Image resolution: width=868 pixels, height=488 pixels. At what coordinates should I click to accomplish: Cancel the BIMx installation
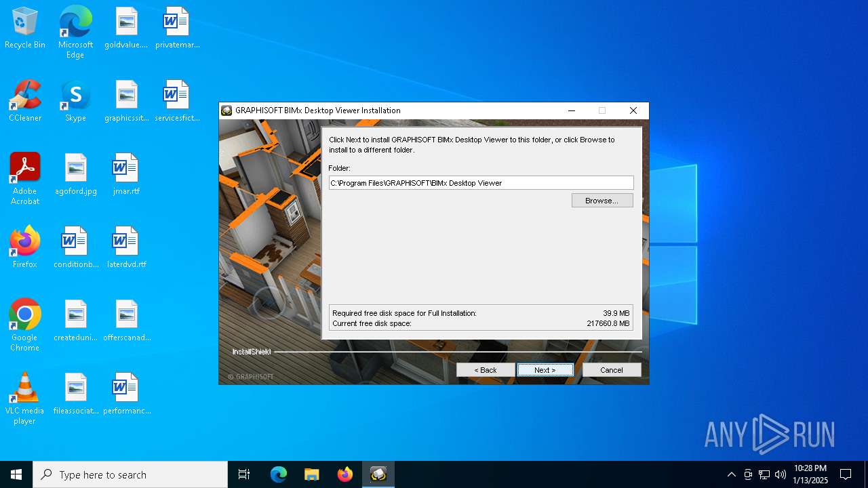612,370
